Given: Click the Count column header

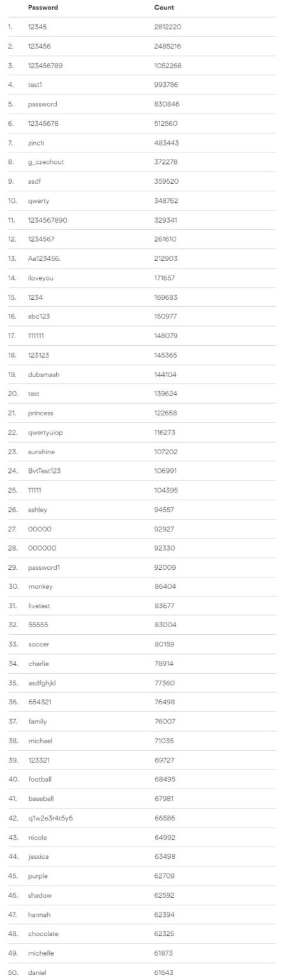Looking at the screenshot, I should click(x=164, y=8).
